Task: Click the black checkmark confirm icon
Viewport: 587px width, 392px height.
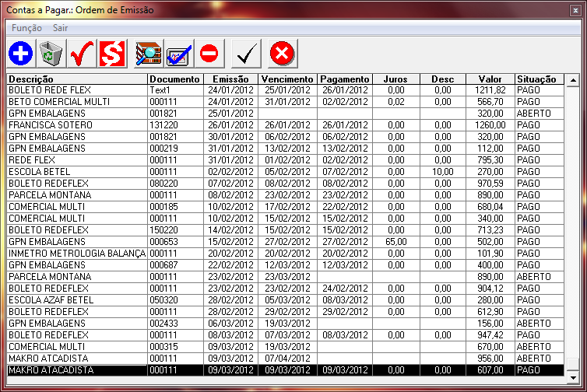Action: [246, 54]
